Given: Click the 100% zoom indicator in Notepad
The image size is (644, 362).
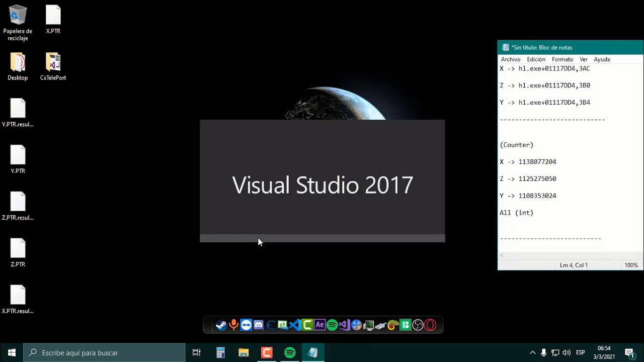Looking at the screenshot, I should (x=631, y=265).
